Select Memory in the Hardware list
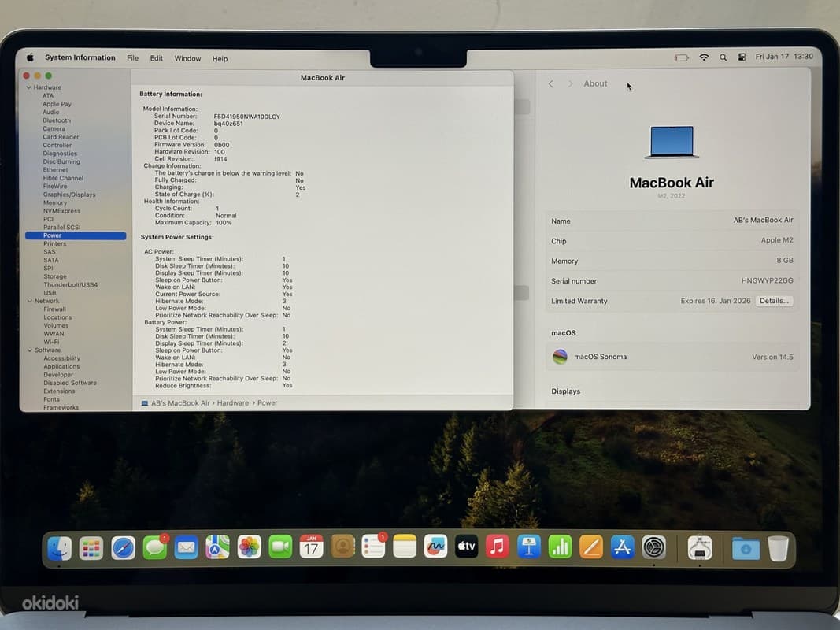This screenshot has width=840, height=630. (x=55, y=203)
